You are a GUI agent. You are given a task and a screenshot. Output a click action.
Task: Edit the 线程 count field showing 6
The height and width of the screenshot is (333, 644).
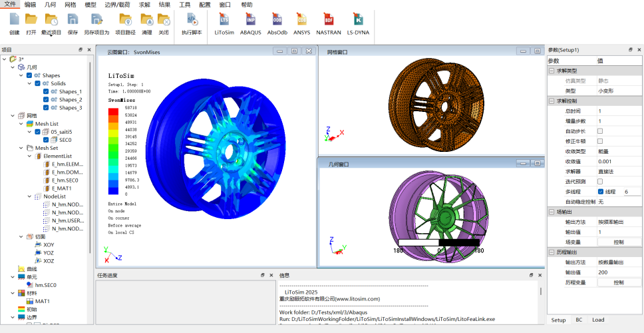(x=631, y=192)
